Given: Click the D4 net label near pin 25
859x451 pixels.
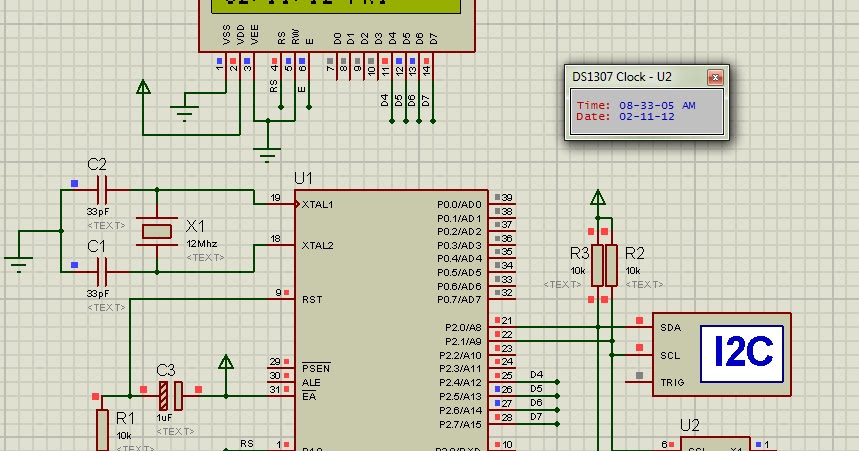Looking at the screenshot, I should click(x=536, y=375).
